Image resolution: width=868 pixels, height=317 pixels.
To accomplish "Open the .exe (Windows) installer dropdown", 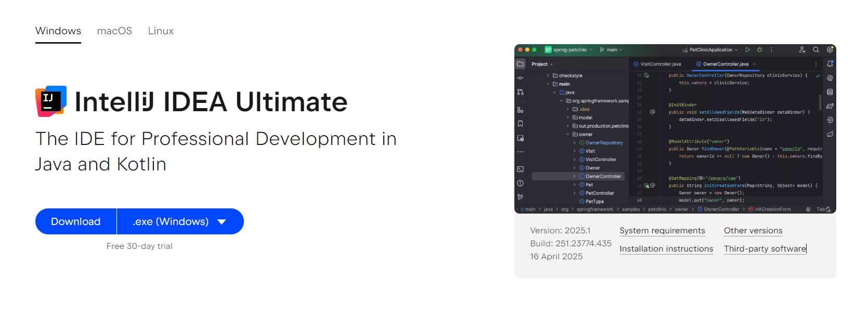I will tap(180, 221).
